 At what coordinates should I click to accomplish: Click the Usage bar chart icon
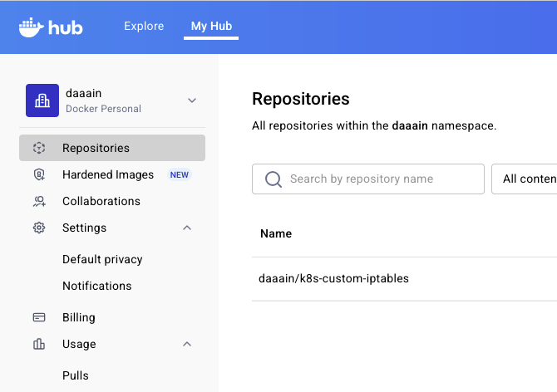(39, 344)
